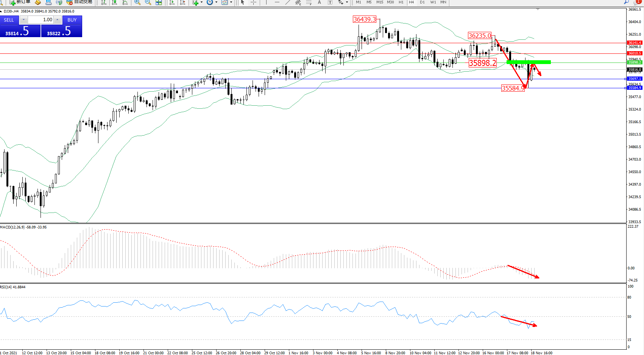
Task: Enable chart auto scroll
Action: (172, 2)
